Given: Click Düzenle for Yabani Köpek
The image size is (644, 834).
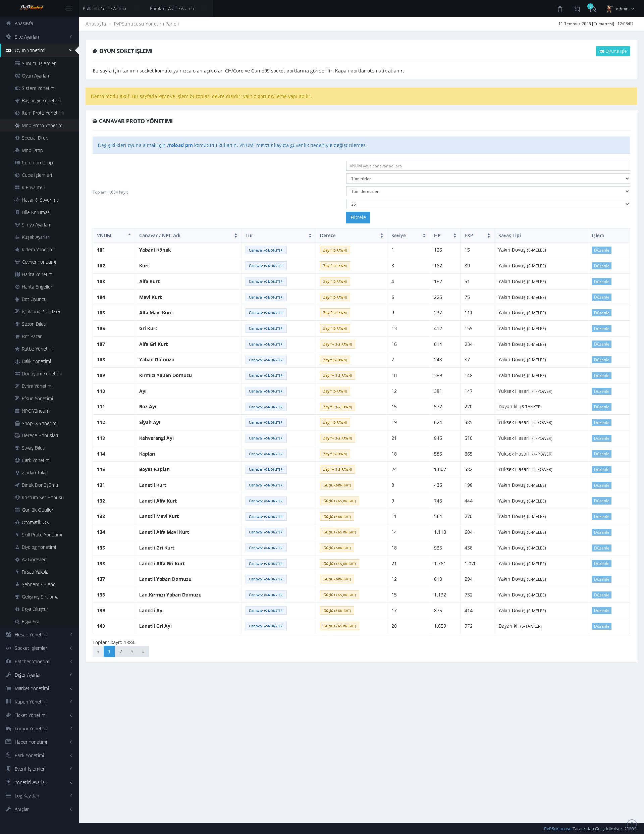Looking at the screenshot, I should [601, 251].
